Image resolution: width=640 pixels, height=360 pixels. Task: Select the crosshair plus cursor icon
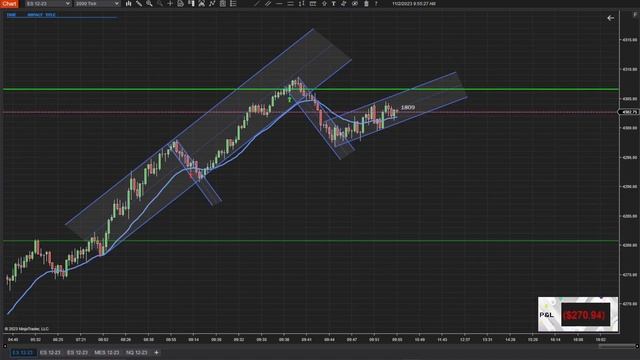[170, 4]
